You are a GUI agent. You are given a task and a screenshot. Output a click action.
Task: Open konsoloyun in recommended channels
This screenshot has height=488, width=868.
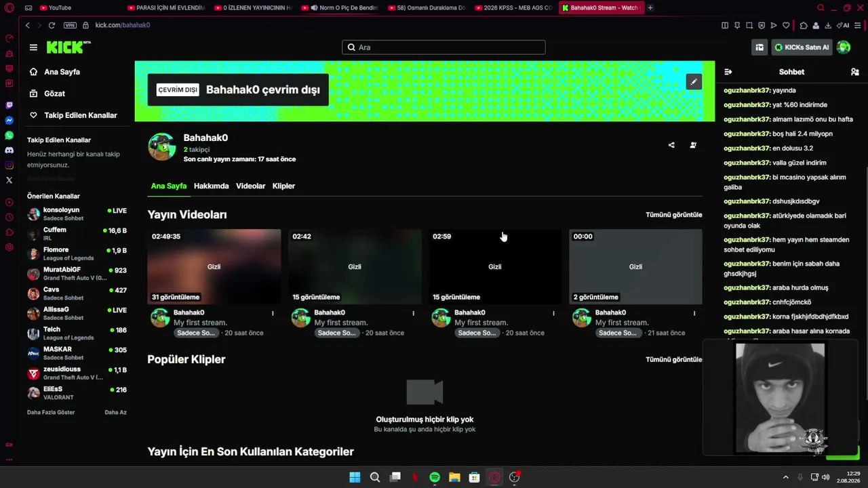77,214
